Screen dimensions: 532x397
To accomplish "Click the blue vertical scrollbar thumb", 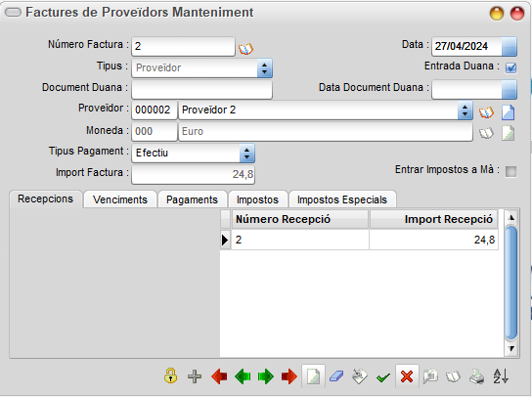I will [x=511, y=284].
